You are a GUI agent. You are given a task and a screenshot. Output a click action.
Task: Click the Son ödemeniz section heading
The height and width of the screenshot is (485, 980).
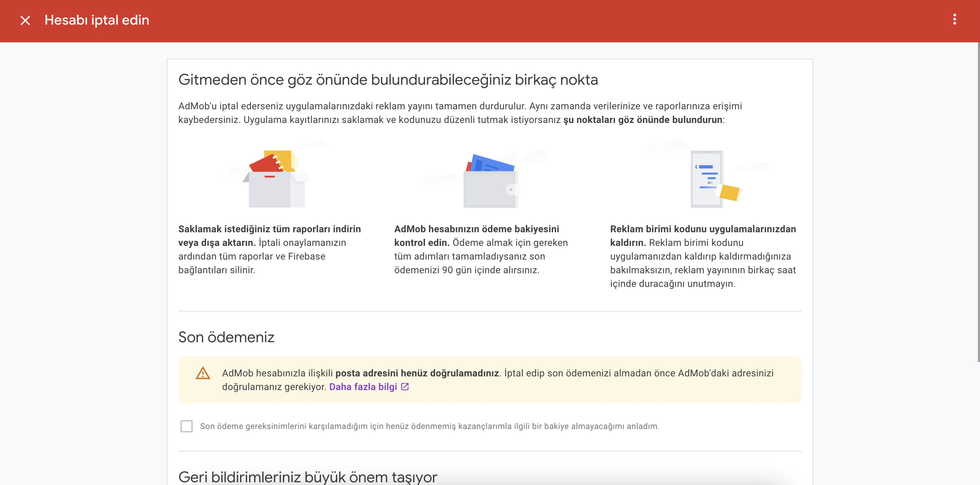coord(226,337)
